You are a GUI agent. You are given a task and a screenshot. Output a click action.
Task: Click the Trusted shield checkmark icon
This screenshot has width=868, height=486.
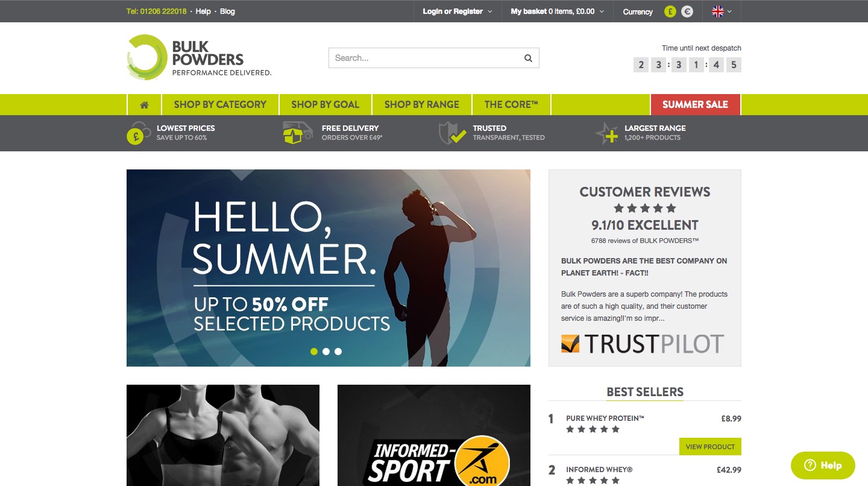coord(452,133)
